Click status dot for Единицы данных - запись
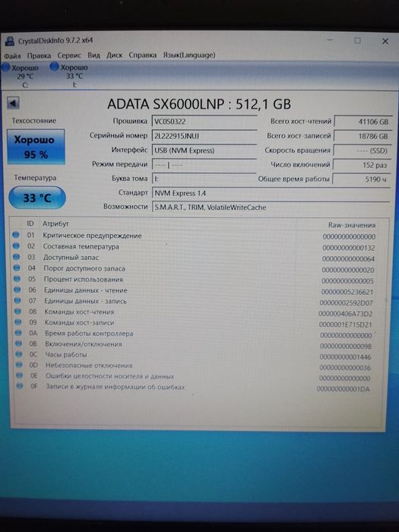This screenshot has height=532, width=399. tap(17, 301)
